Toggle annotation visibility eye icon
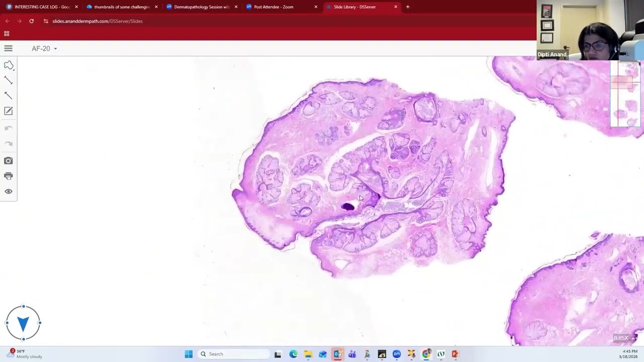Image resolution: width=644 pixels, height=362 pixels. (9, 192)
